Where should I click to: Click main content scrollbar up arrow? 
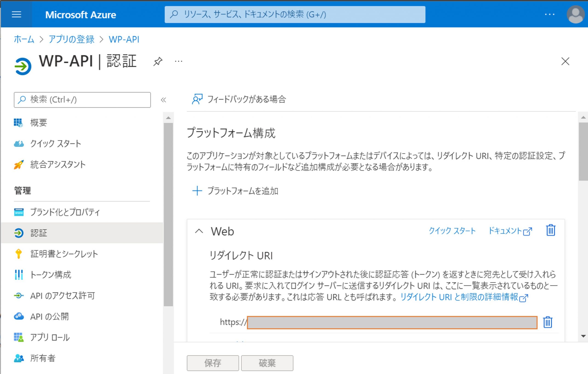point(583,117)
